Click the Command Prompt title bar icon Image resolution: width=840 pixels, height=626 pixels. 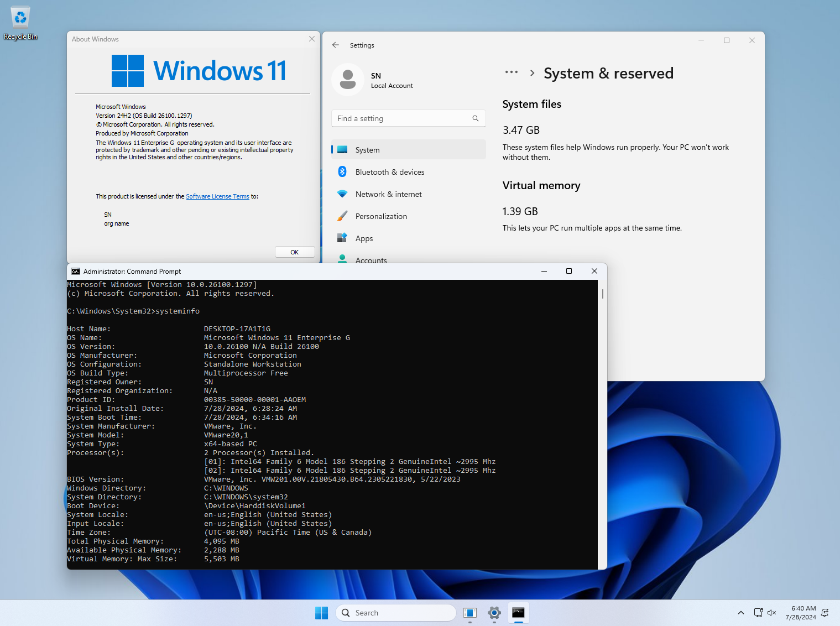pos(76,272)
